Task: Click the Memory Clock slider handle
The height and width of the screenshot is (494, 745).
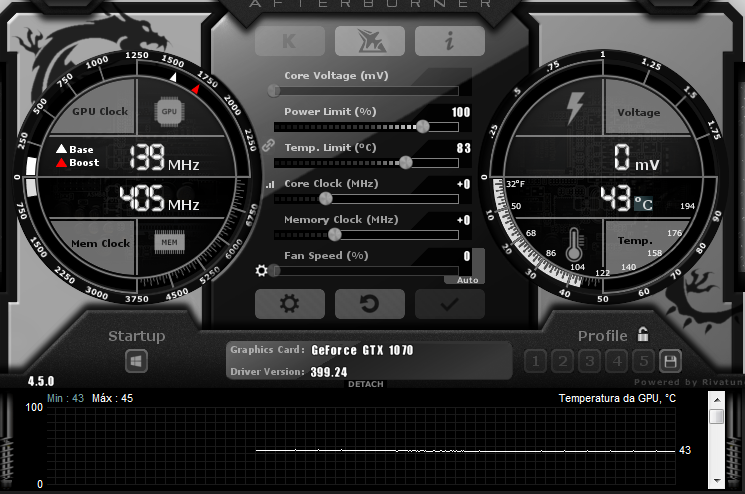Action: coord(334,235)
